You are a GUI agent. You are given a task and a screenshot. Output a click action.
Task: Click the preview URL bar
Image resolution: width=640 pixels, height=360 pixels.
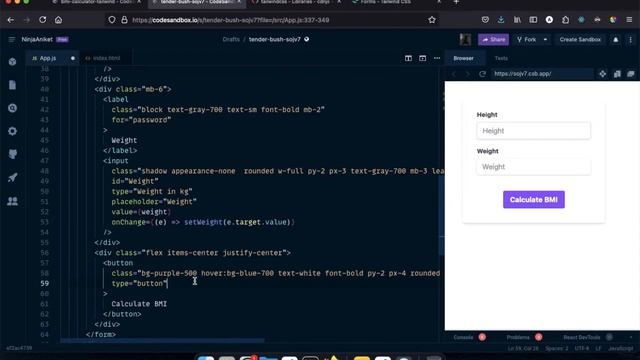[x=542, y=74]
